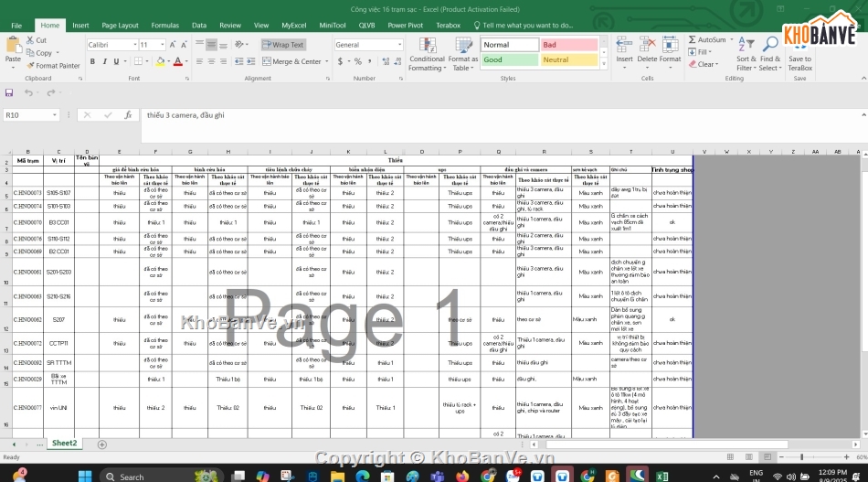Increase indent icon
Screen dimensions: 868x482
[250, 61]
